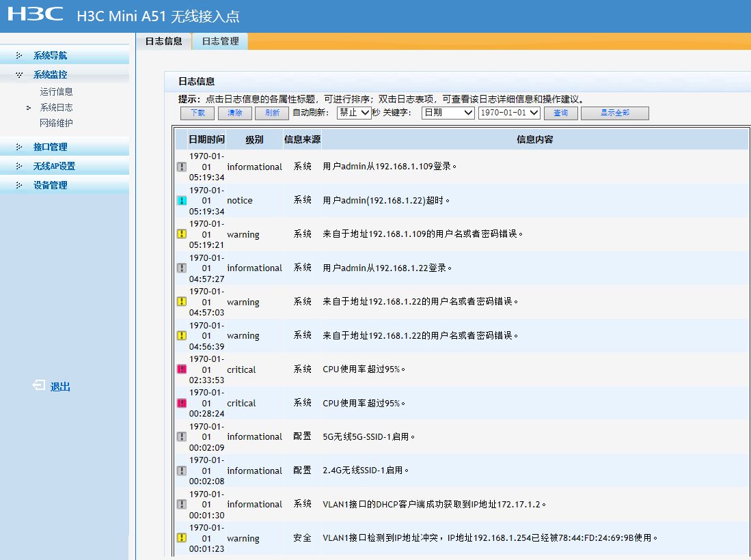Select log text 5G无线5G-SSID-1启用
This screenshot has width=751, height=560.
coord(368,437)
